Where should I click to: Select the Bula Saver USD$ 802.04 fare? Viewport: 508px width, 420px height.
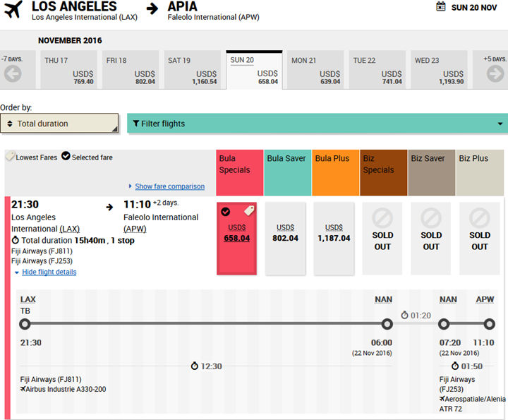(x=285, y=233)
